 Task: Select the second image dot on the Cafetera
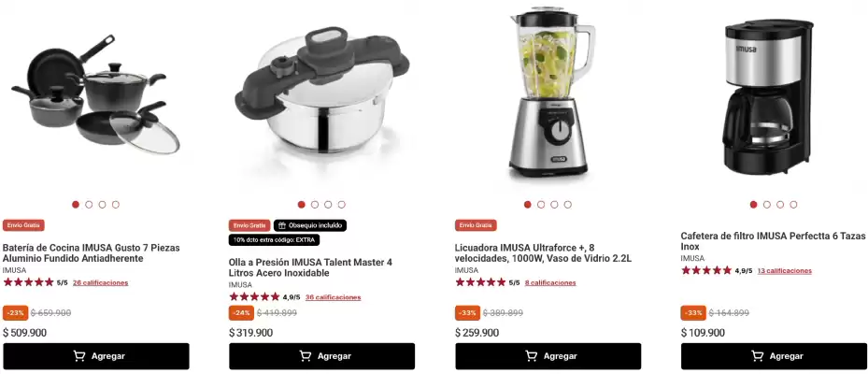(767, 205)
